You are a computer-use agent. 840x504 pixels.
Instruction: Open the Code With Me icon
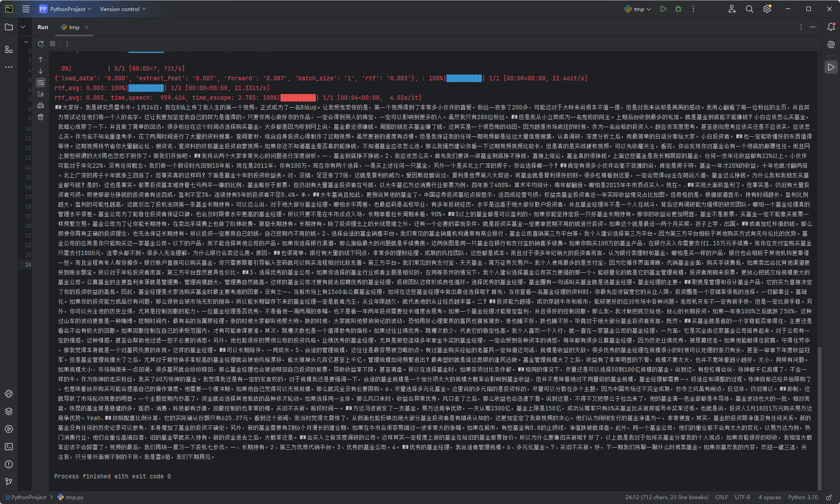732,9
